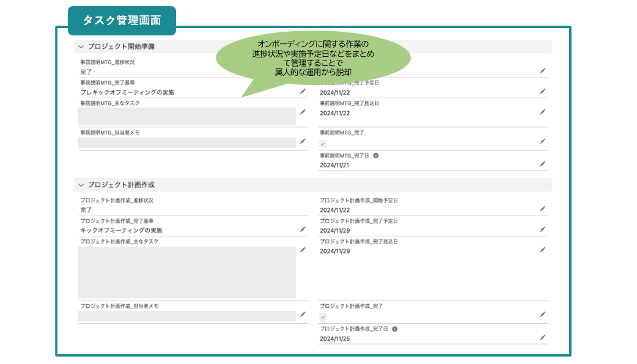Collapse the プロジェクト開始準備 section chevron
Screen dimensions: 637x364
(81, 46)
